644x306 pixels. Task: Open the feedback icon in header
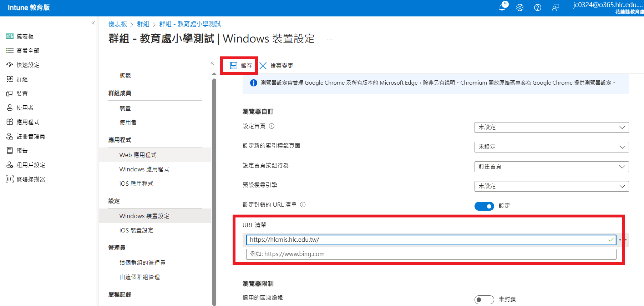click(556, 7)
